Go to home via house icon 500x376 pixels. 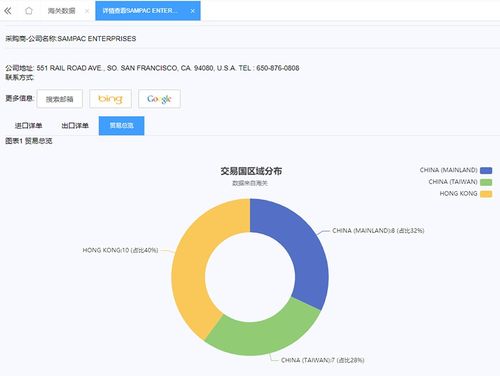(29, 11)
